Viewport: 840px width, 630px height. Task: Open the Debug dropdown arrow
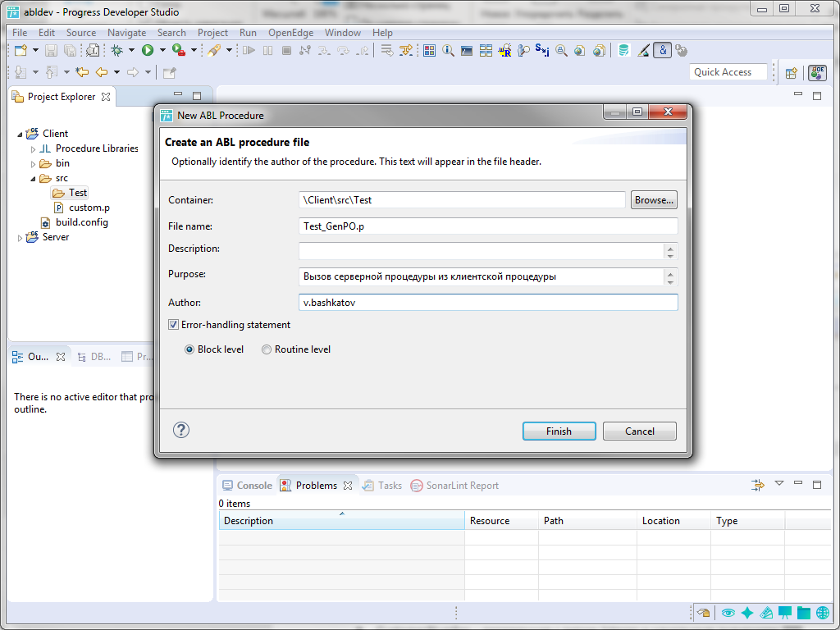[x=131, y=50]
